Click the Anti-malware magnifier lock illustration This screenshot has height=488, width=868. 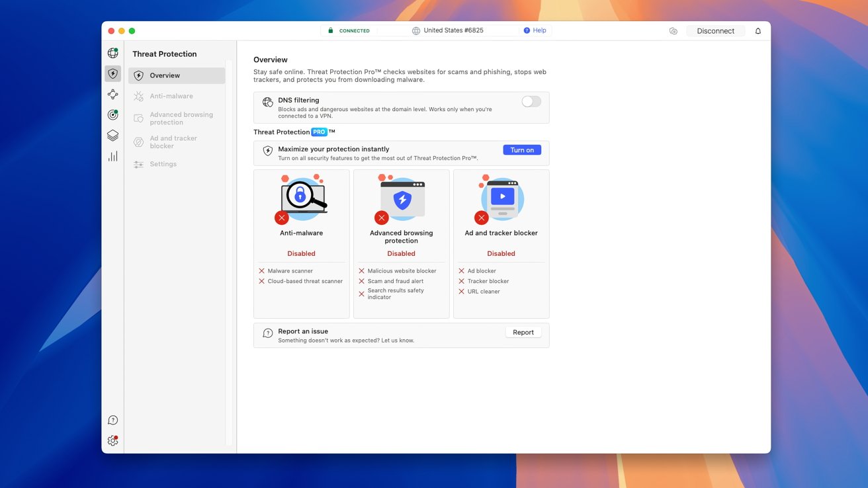coord(303,198)
